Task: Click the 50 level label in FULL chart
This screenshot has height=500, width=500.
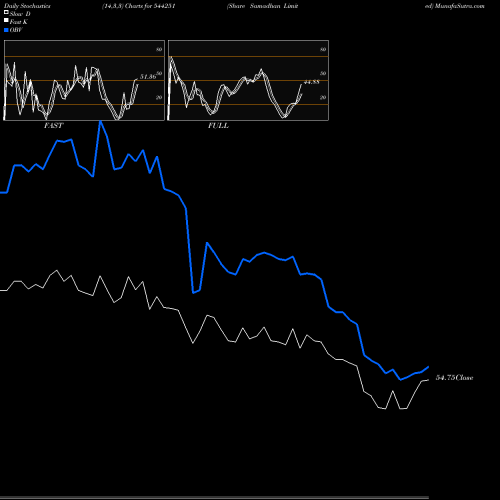Action: pos(323,73)
